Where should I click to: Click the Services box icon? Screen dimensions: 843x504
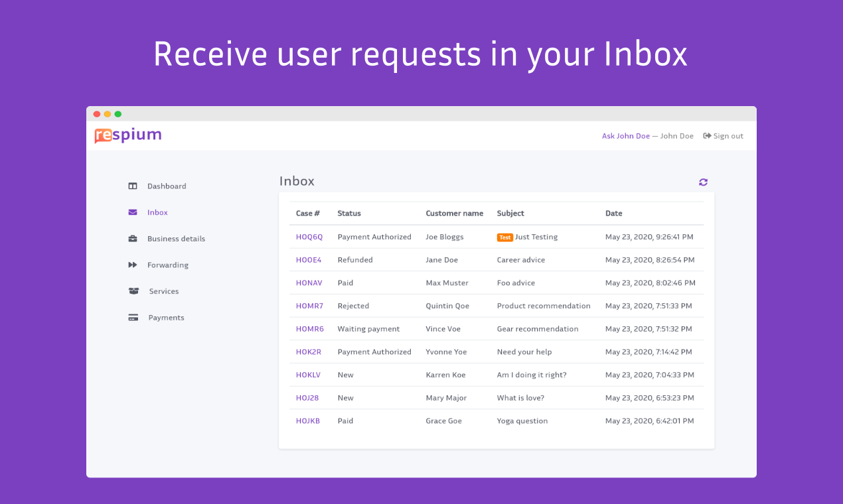click(133, 291)
